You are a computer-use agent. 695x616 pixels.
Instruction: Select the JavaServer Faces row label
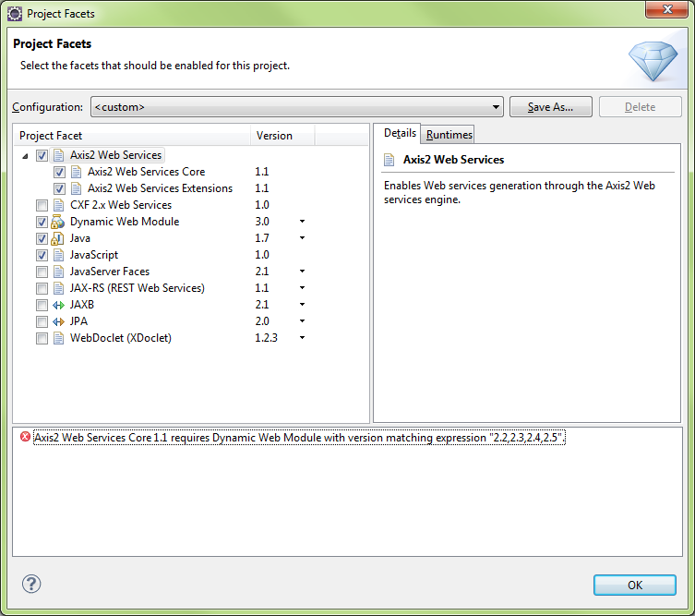tap(110, 272)
